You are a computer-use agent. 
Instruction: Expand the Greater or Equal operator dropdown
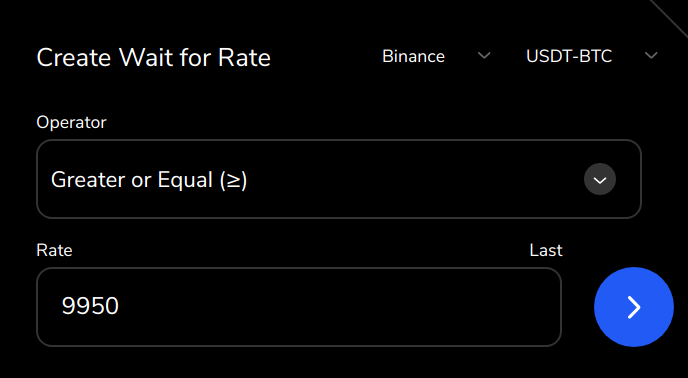click(x=339, y=179)
